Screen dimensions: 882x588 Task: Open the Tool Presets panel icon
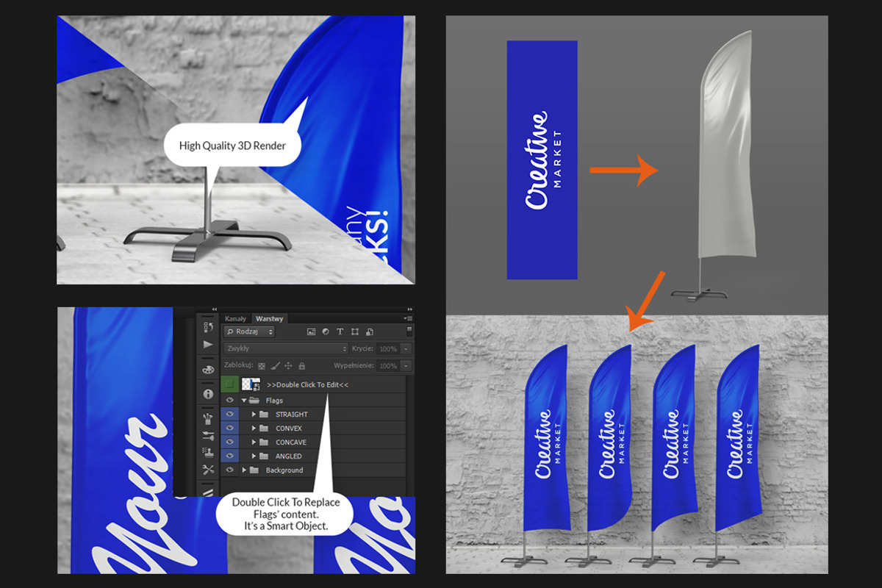point(208,470)
